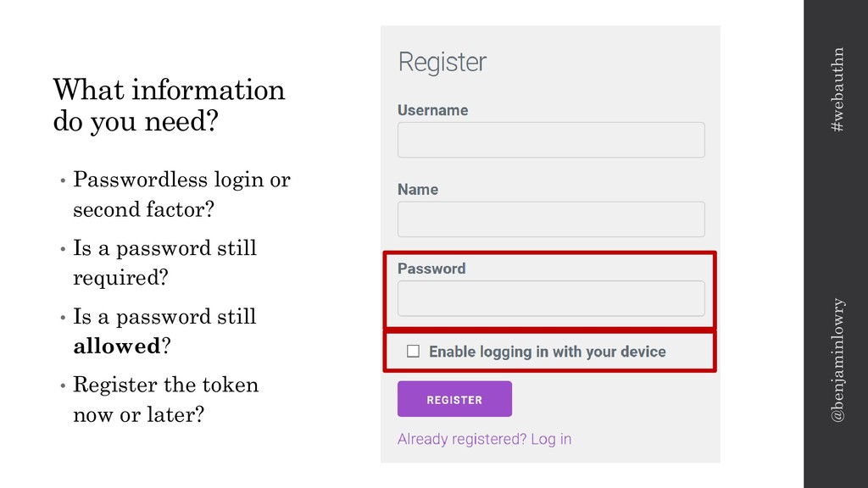Click the 'Is a password still required?' bullet
The width and height of the screenshot is (868, 488).
[164, 263]
